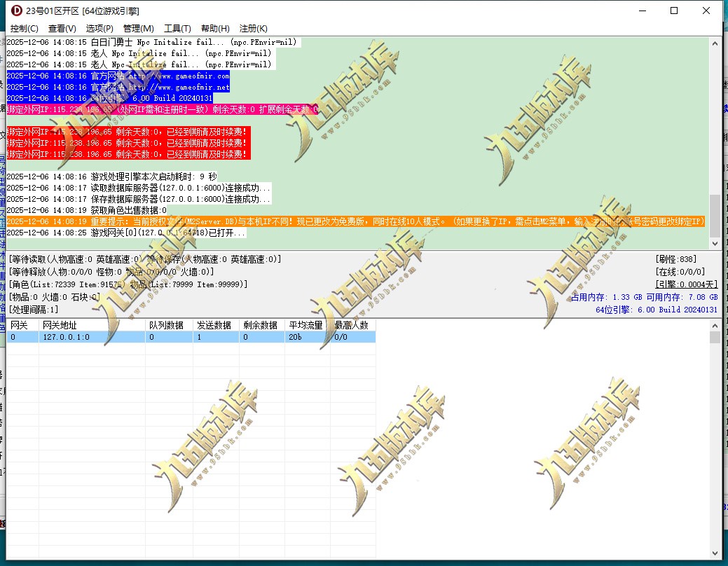Viewport: 728px width, 566px height.
Task: Click the [角色(List:72339 Item:91575) status line
Action: 128,284
